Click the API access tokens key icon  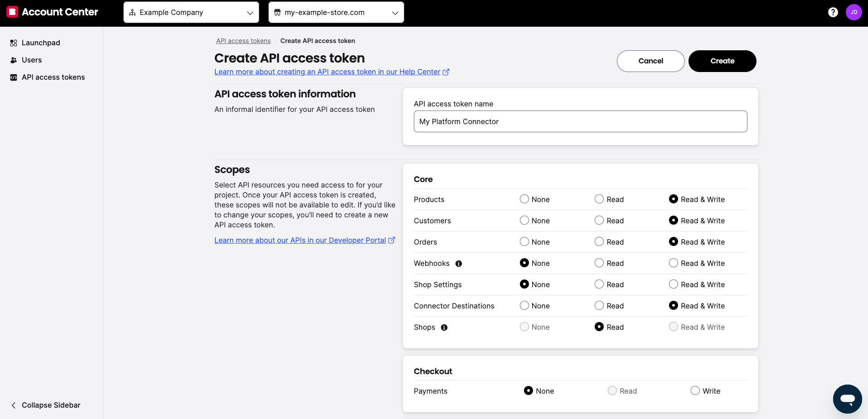point(13,77)
